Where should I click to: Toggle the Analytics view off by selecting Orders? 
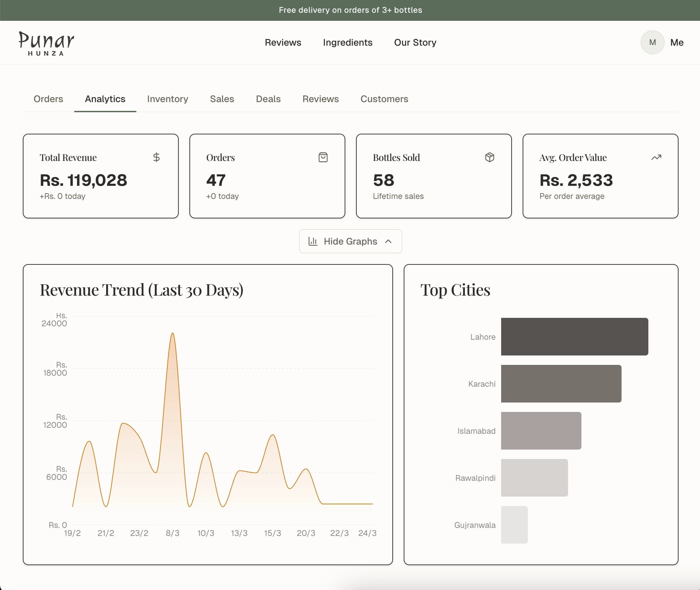48,99
